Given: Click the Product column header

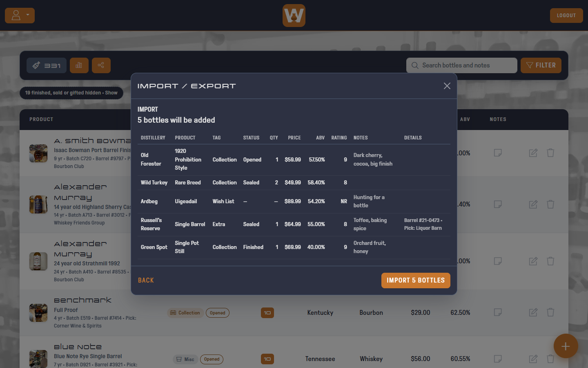Looking at the screenshot, I should pyautogui.click(x=41, y=119).
